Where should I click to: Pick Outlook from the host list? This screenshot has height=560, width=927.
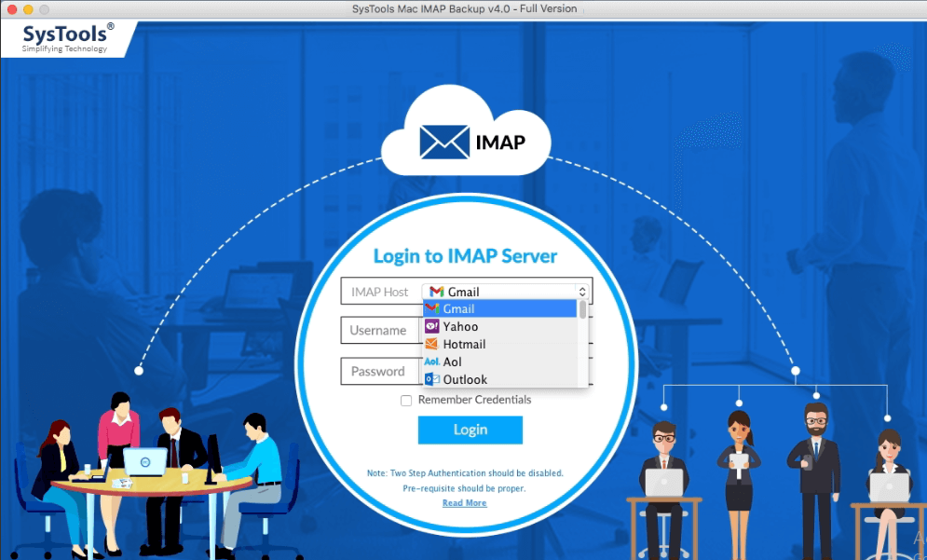pos(499,379)
